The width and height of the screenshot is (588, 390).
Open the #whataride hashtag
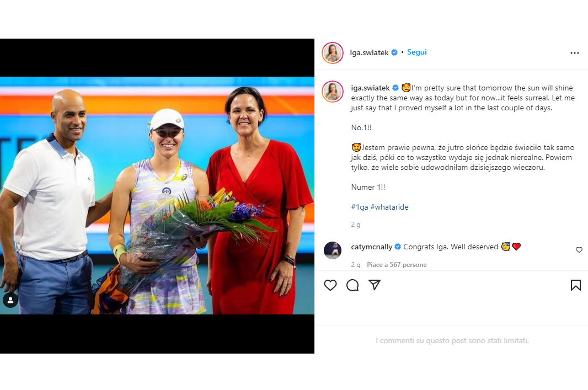pos(389,207)
